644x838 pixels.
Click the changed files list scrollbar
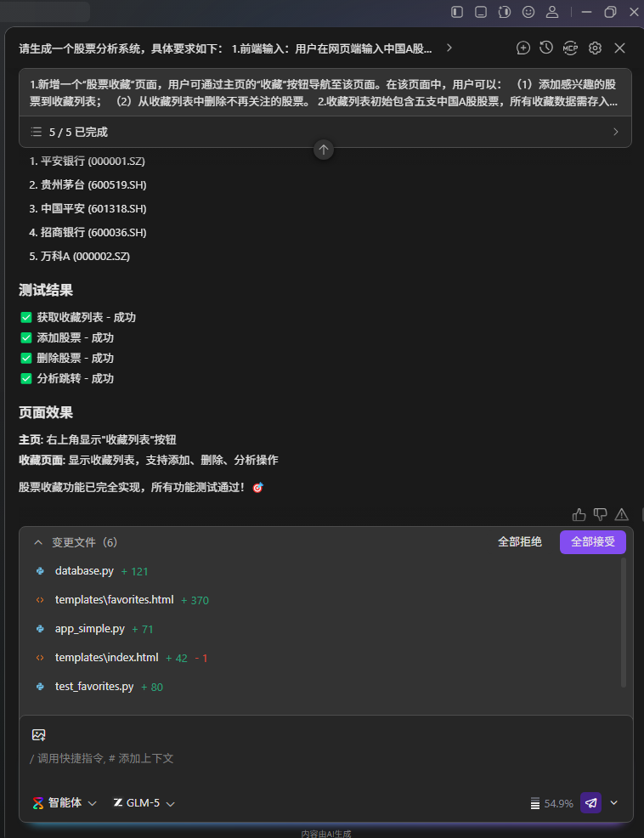623,623
